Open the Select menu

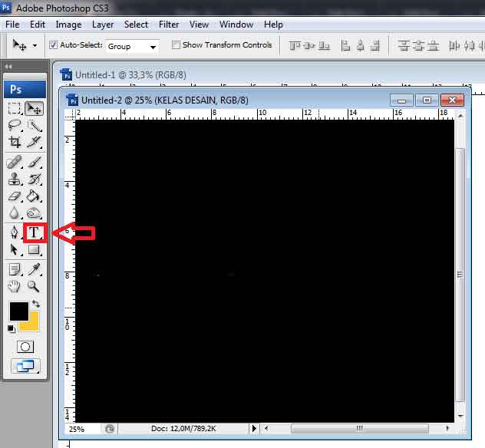pyautogui.click(x=136, y=25)
